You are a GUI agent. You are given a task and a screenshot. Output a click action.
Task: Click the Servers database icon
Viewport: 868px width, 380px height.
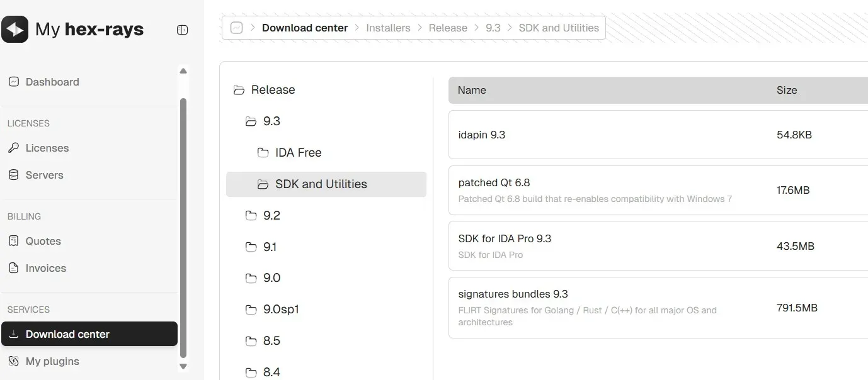14,175
